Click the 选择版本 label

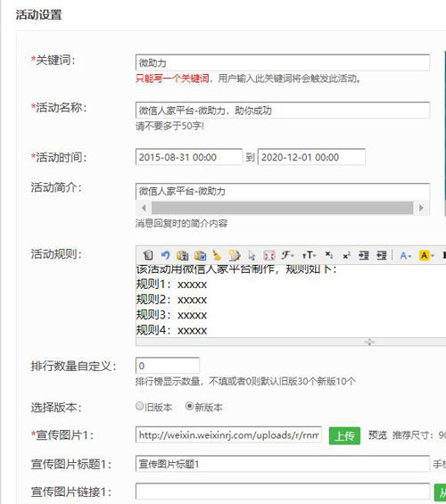tap(56, 408)
